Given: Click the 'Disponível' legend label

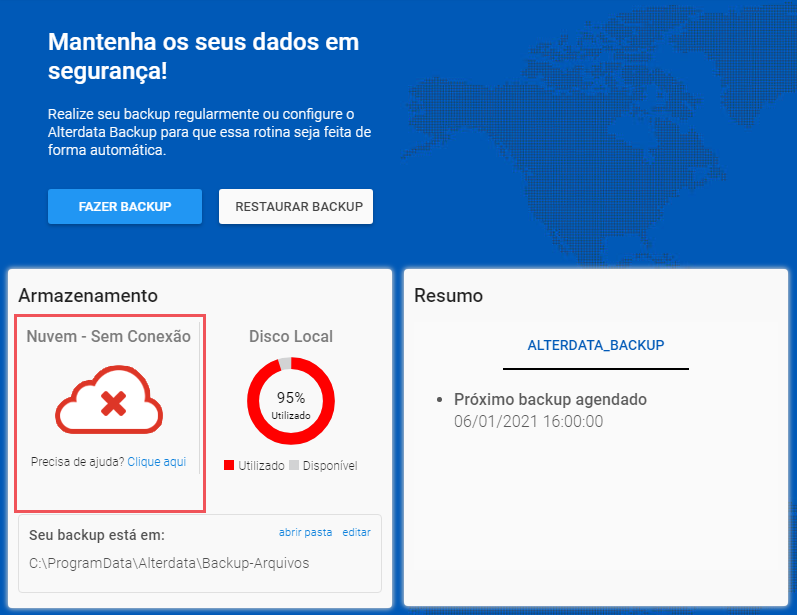Looking at the screenshot, I should 330,466.
